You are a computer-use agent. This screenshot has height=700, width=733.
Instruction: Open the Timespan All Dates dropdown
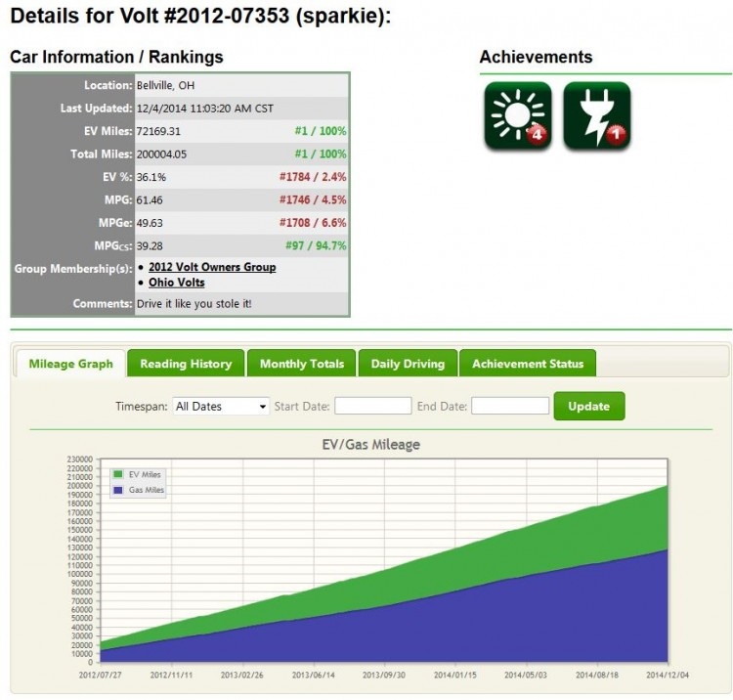tap(221, 406)
